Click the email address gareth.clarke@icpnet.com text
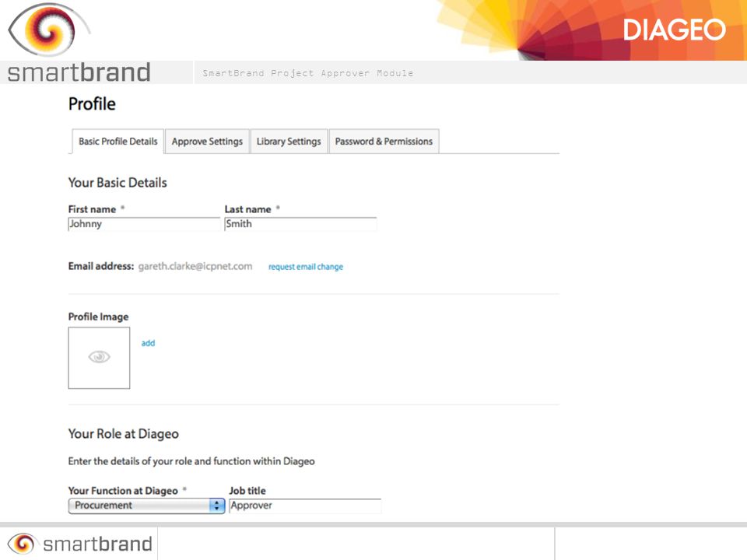 click(x=195, y=266)
